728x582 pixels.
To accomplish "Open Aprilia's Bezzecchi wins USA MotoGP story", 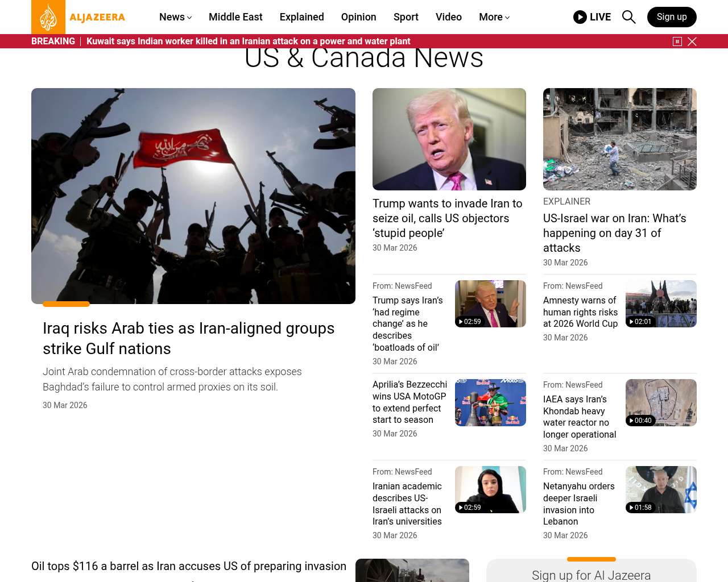I will click(409, 402).
